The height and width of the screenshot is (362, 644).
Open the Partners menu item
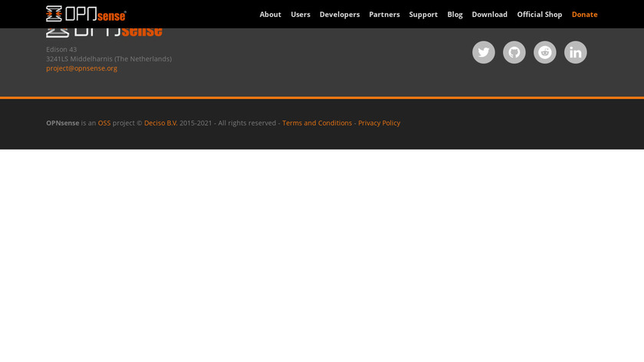[x=384, y=15]
